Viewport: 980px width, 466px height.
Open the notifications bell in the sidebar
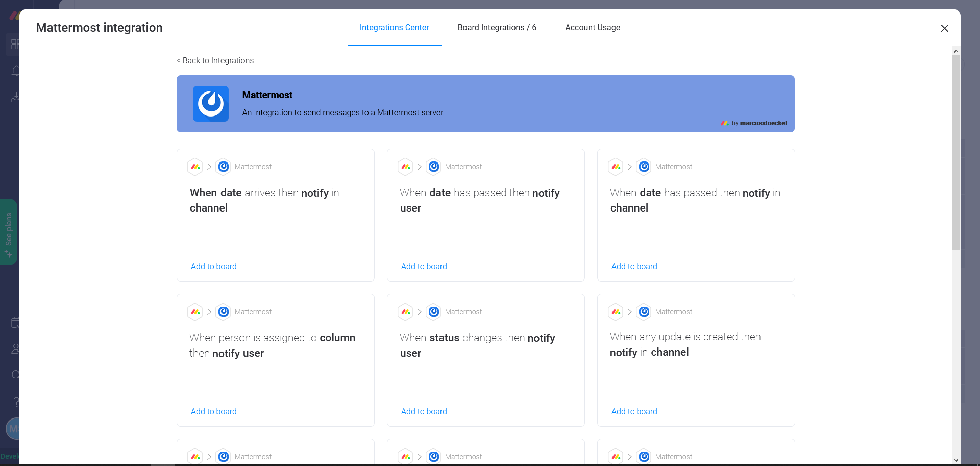15,71
